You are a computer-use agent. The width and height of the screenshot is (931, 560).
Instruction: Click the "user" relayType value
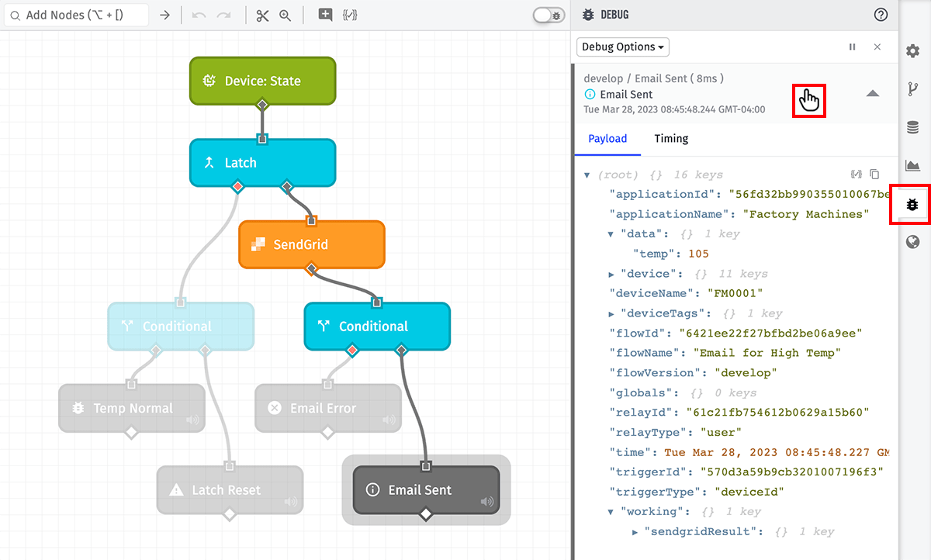(722, 433)
